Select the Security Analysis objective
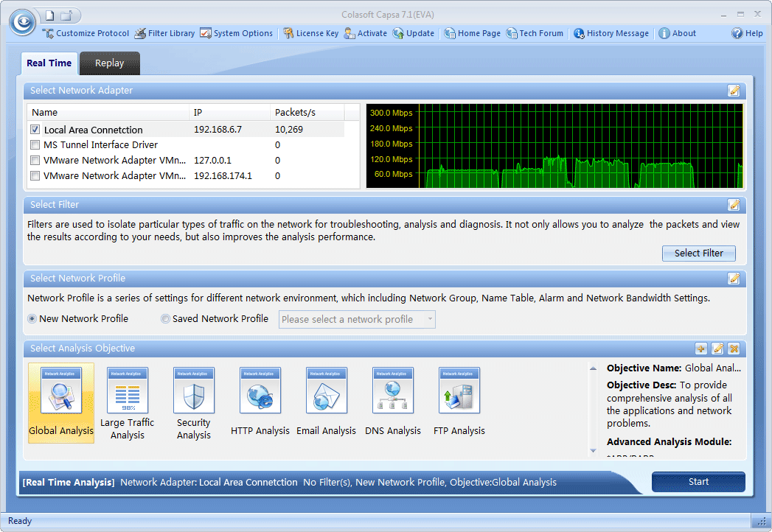772x532 pixels. point(193,404)
